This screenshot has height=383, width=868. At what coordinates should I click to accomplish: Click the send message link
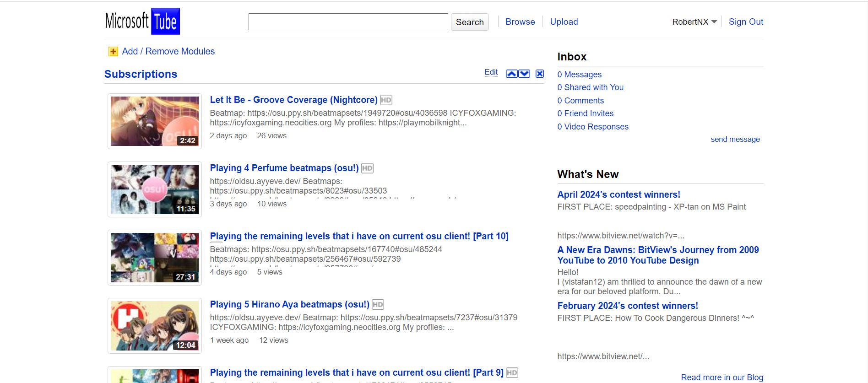tap(735, 139)
